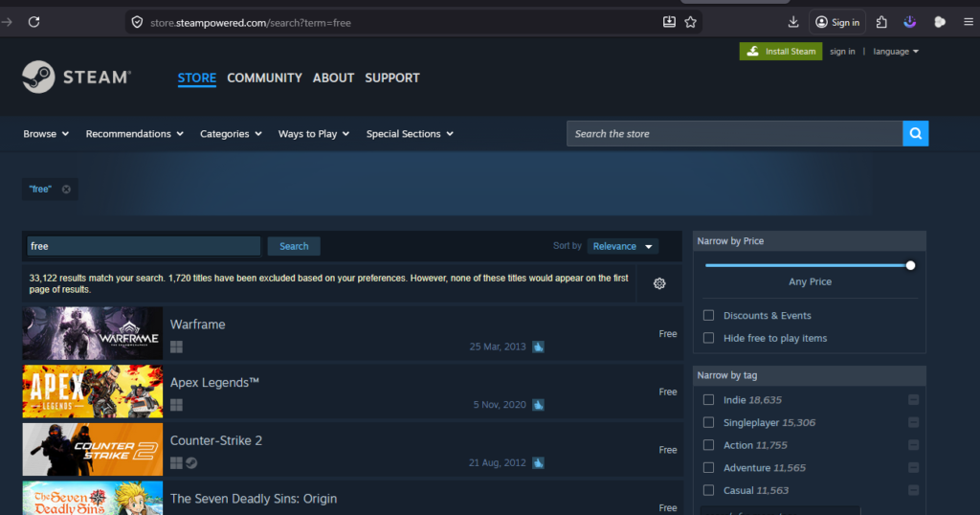
Task: Click the price slider handle at Any Price
Action: pyautogui.click(x=911, y=265)
